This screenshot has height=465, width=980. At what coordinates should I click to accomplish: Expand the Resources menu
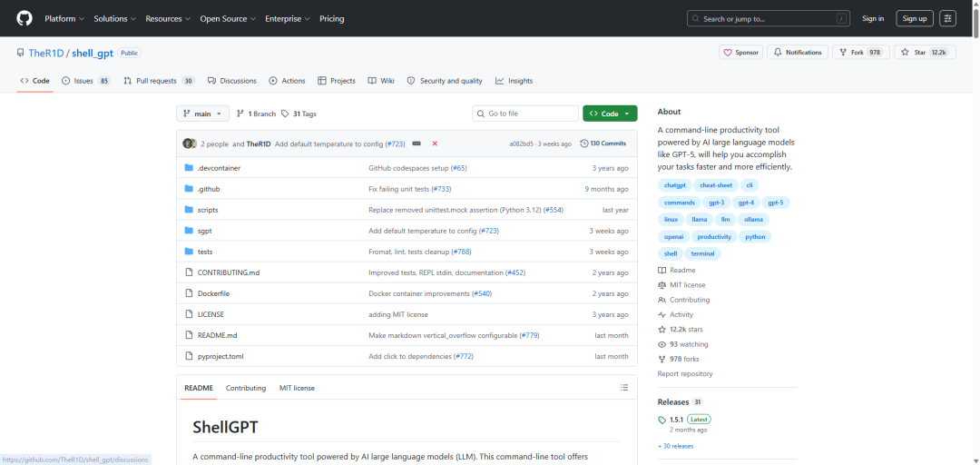[x=168, y=19]
